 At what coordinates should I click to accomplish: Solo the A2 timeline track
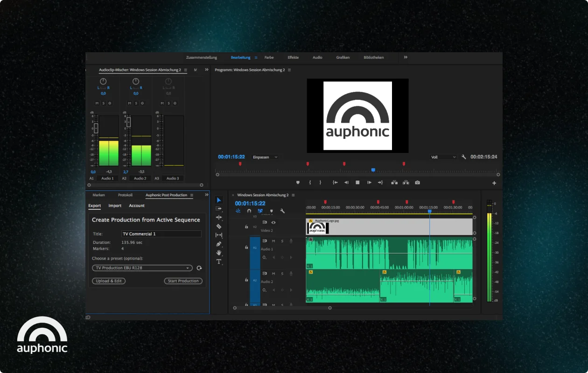[282, 273]
